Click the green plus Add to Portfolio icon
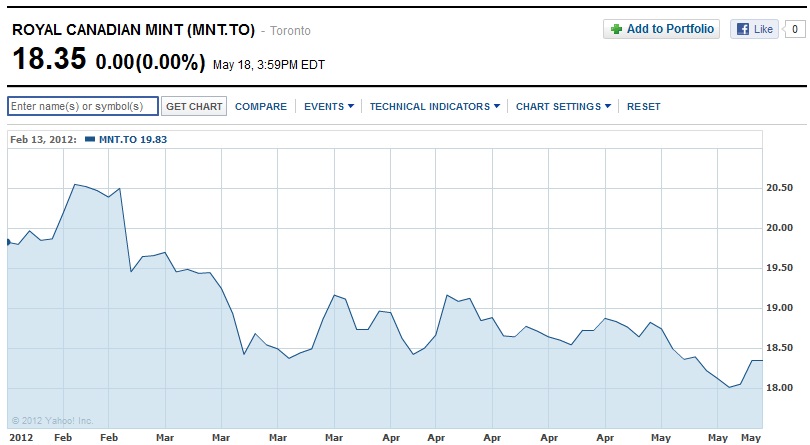Viewport: 810px width, 445px height. pos(616,29)
